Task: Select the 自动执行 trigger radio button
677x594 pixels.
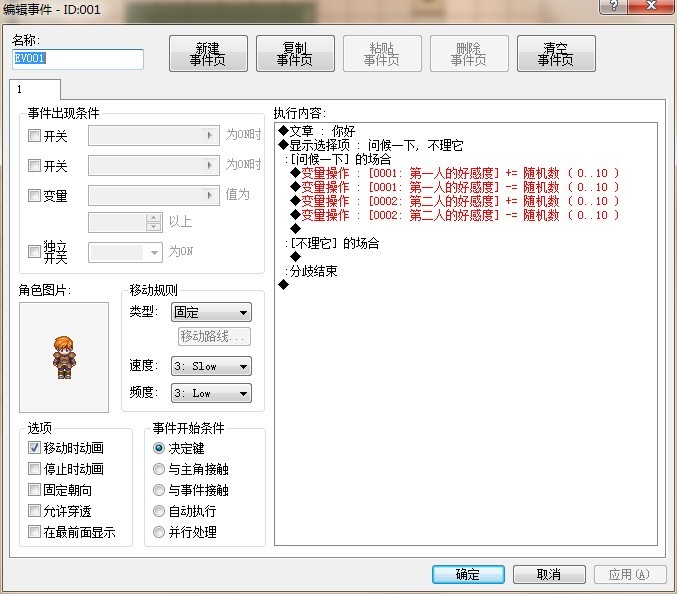Action: 159,511
